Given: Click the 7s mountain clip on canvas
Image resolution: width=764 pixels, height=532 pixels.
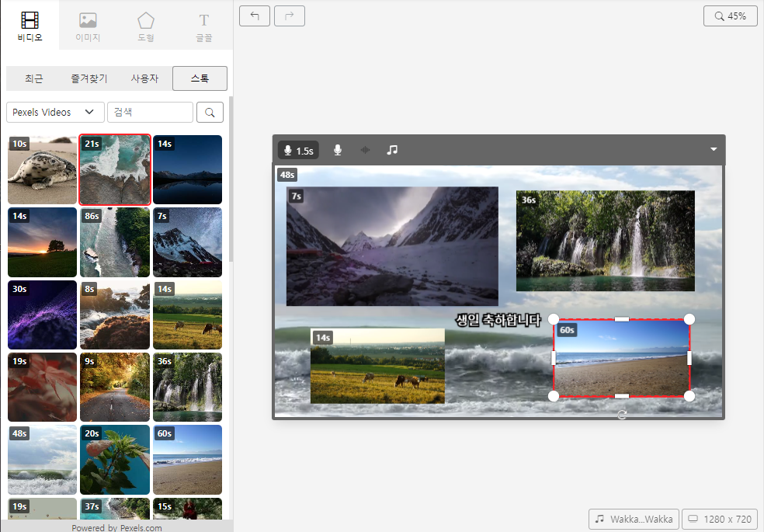Looking at the screenshot, I should pyautogui.click(x=392, y=246).
